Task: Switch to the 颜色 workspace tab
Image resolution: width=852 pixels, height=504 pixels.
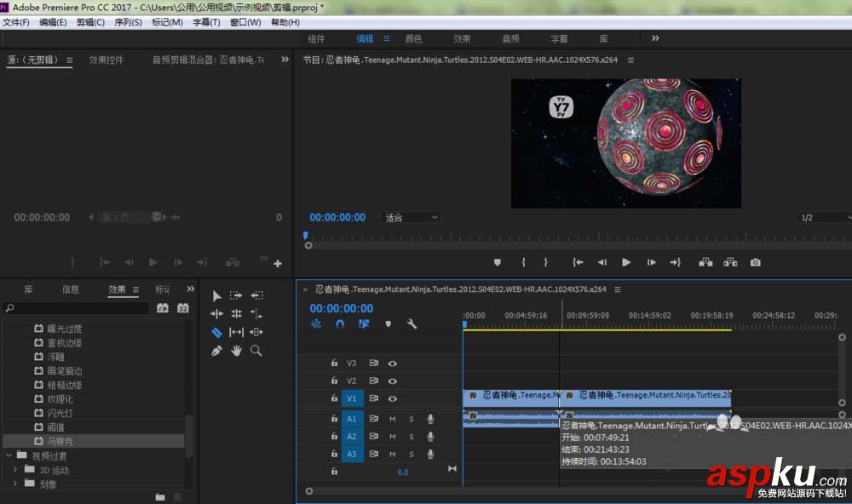Action: pyautogui.click(x=413, y=39)
